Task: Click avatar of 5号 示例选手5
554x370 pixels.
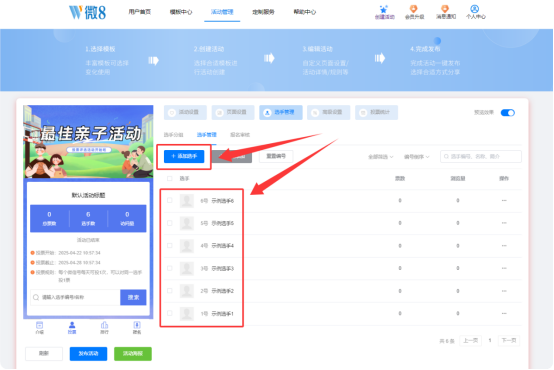Action: [x=187, y=223]
